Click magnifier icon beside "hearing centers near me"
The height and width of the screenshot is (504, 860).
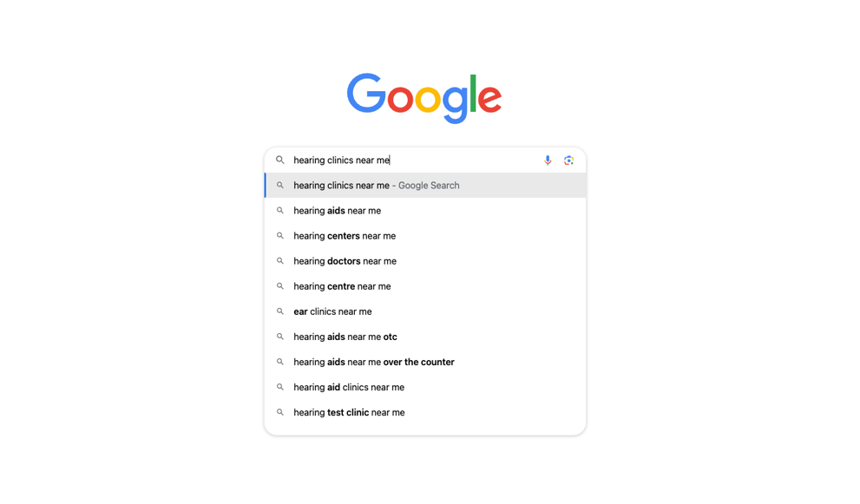pyautogui.click(x=280, y=236)
